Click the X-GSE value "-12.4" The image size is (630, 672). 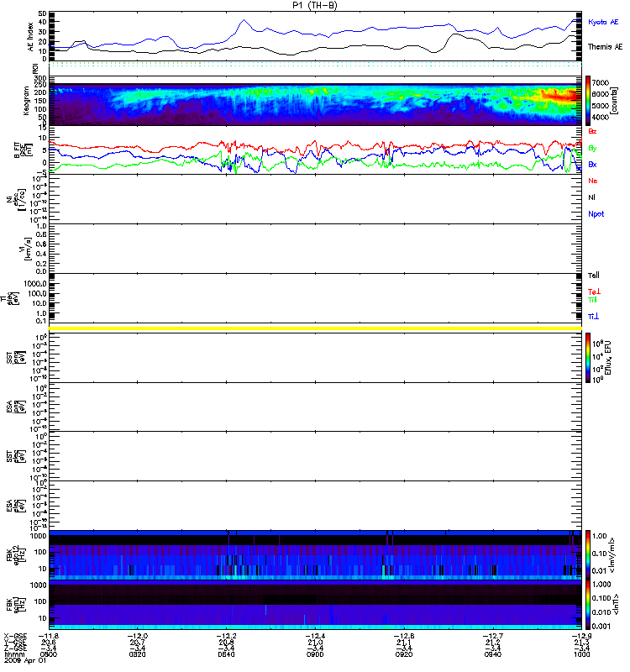[x=315, y=636]
